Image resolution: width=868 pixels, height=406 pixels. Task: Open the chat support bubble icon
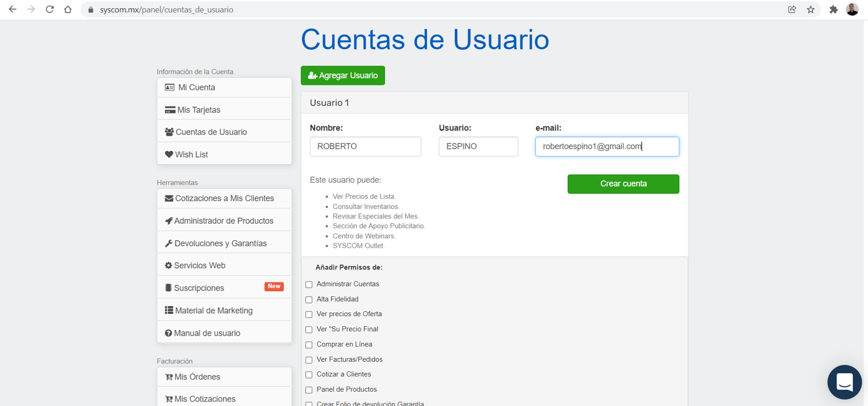[844, 382]
